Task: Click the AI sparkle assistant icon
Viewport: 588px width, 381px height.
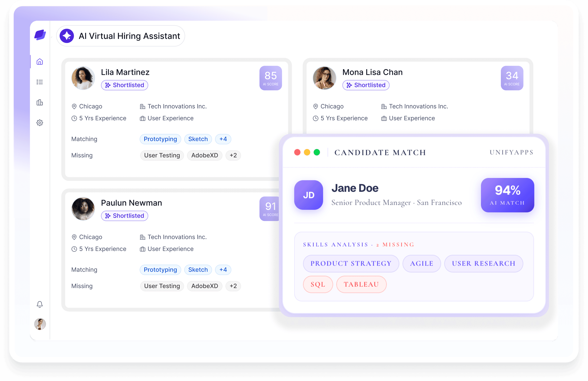Action: click(67, 36)
